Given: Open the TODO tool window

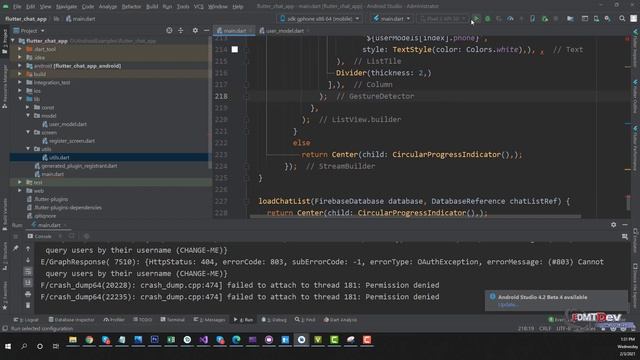Looking at the screenshot, I should coord(142,320).
